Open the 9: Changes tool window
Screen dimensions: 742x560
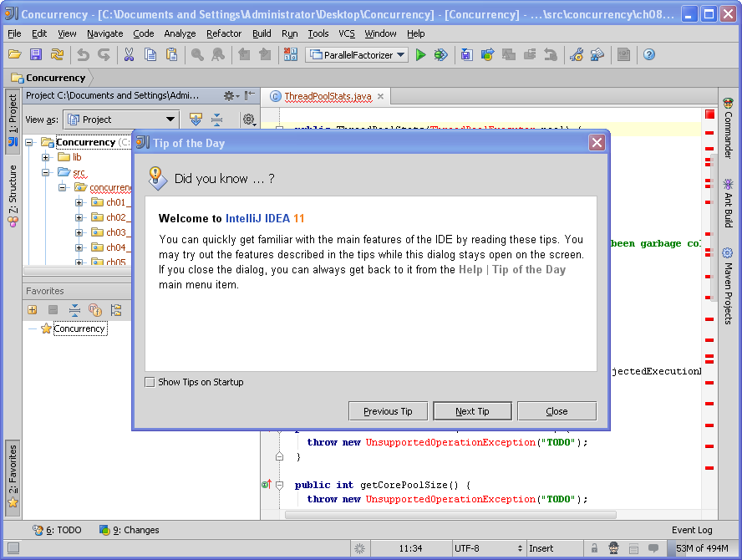[130, 530]
